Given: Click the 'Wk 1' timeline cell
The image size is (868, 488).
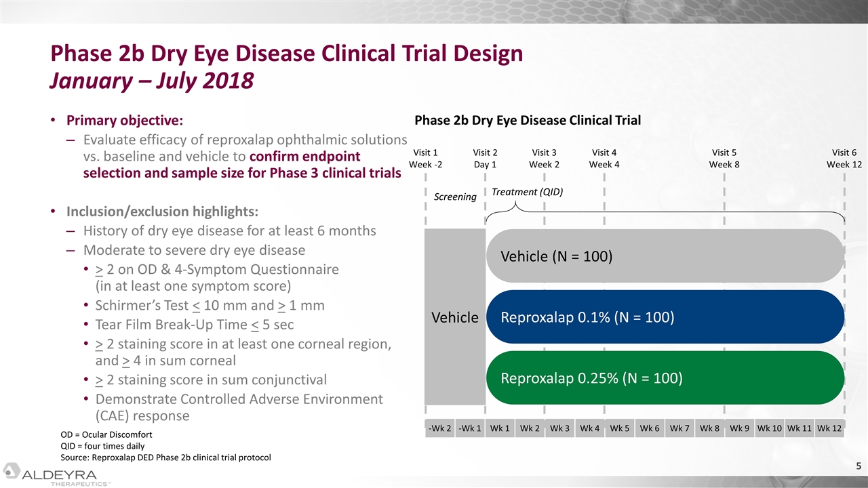Looking at the screenshot, I should point(500,428).
